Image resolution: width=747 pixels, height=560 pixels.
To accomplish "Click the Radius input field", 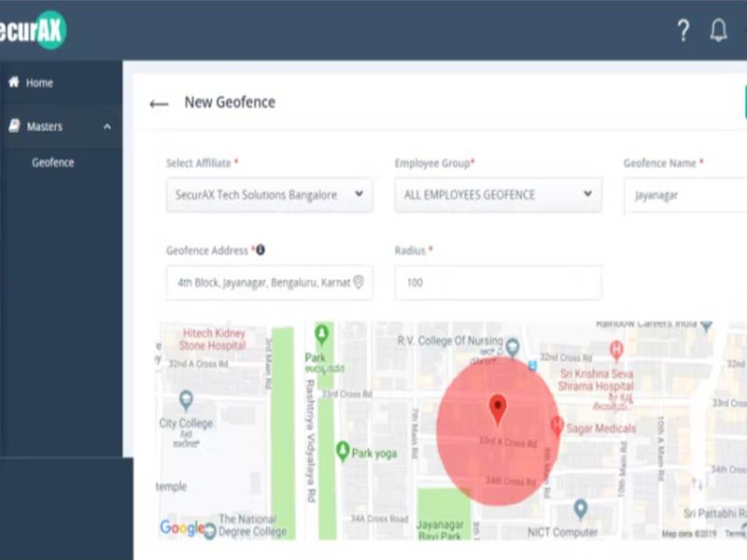I will (499, 283).
